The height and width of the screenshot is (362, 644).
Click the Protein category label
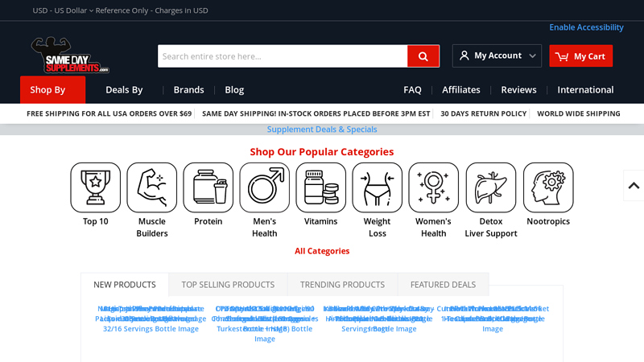click(x=208, y=221)
